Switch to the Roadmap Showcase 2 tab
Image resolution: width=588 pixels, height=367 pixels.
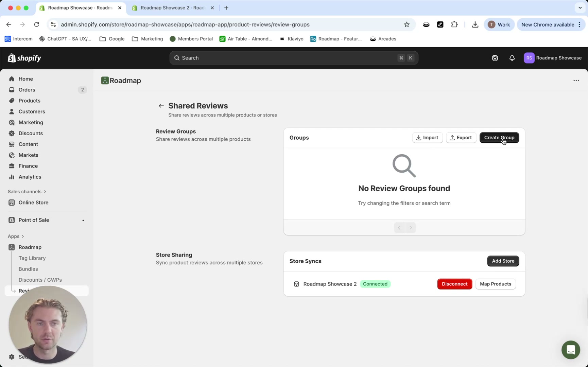click(173, 8)
